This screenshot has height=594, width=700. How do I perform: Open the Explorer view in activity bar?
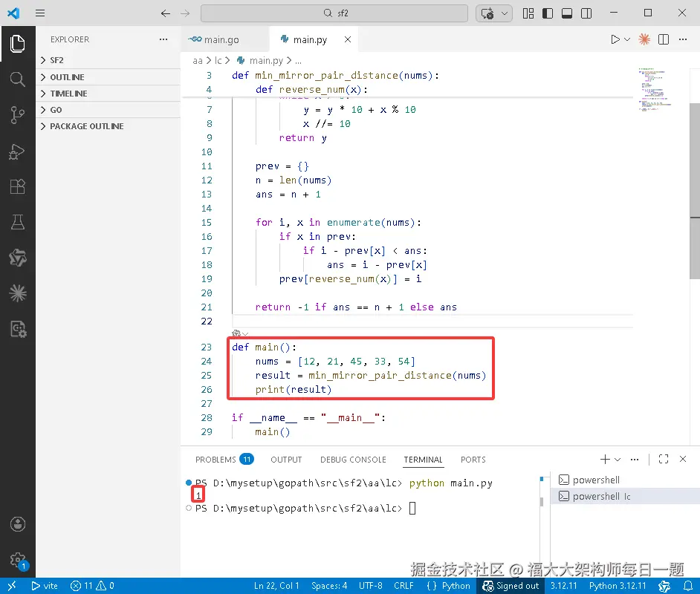coord(17,44)
